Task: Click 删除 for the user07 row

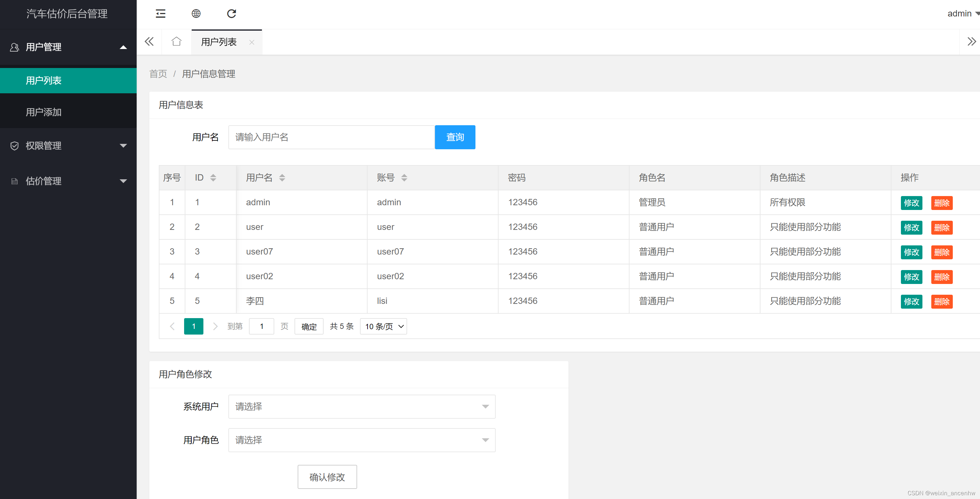Action: (x=942, y=253)
